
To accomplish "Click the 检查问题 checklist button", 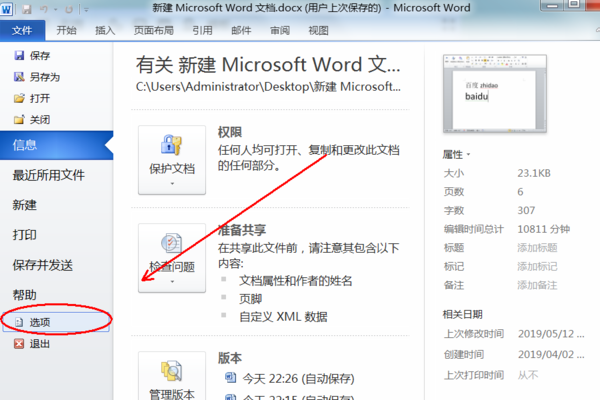I will click(172, 258).
